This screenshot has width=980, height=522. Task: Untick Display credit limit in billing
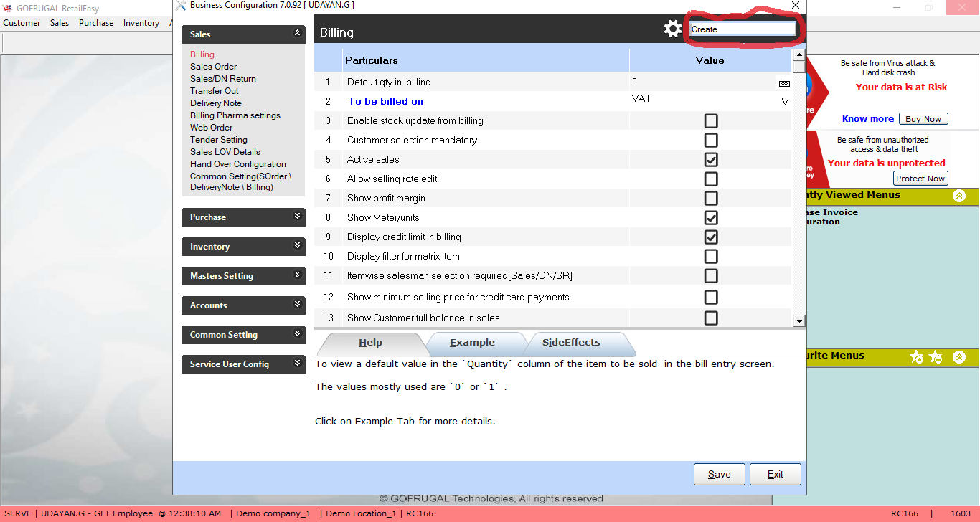711,237
